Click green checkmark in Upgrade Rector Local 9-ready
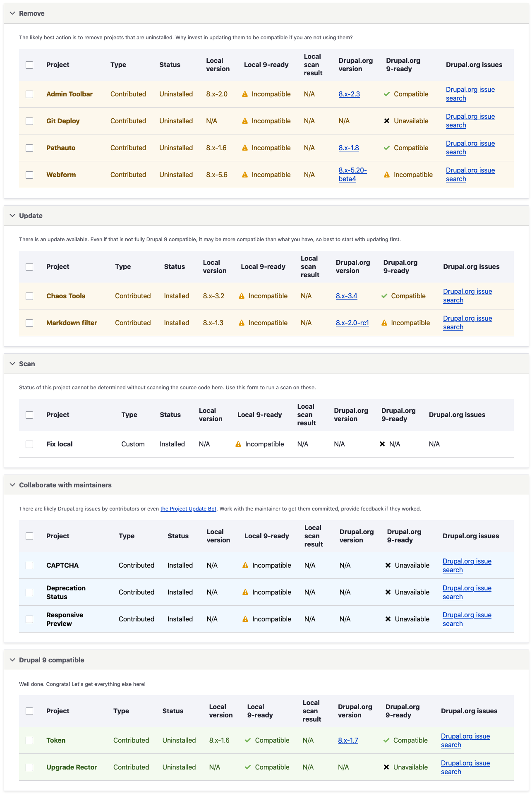 click(248, 767)
